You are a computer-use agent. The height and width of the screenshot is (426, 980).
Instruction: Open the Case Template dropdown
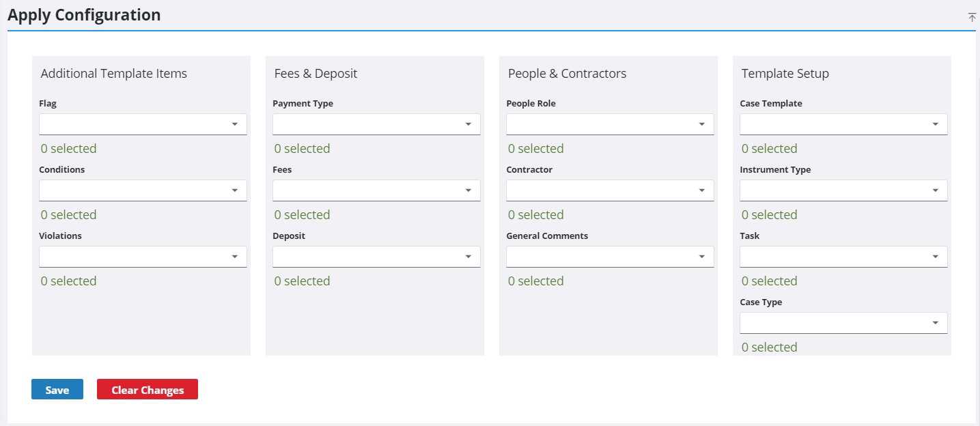click(x=843, y=124)
